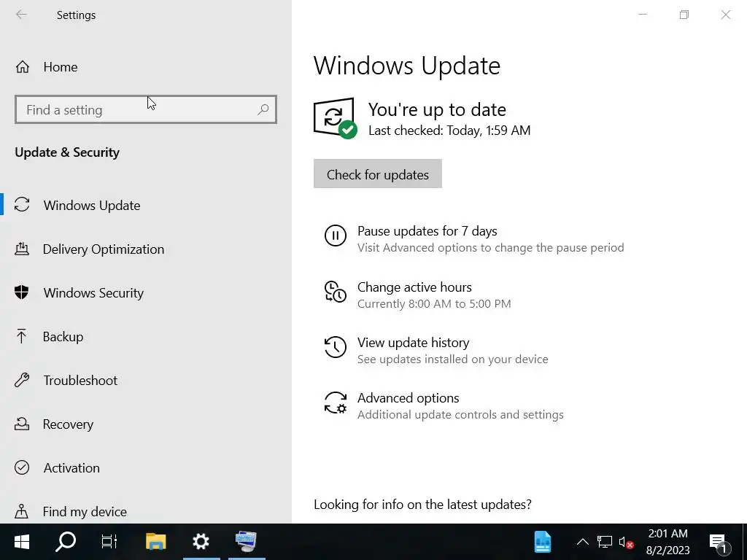Click 'Last checked: Today, 1:59 AM' text
747x560 pixels.
(449, 131)
